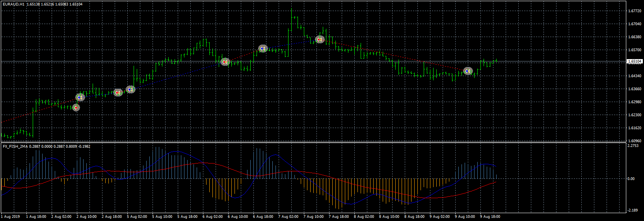Click the 8 Aug 02:00 time label

[364, 217]
